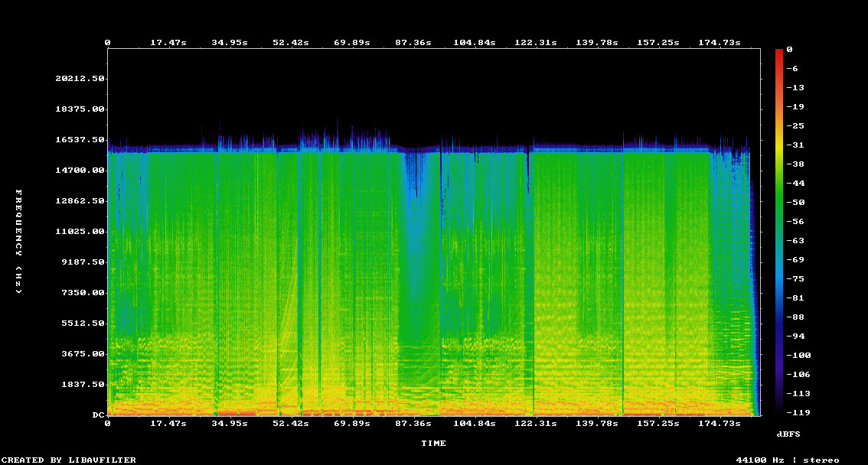The image size is (868, 465).
Task: Click the 52.42s tick on the top time axis
Action: click(x=290, y=42)
